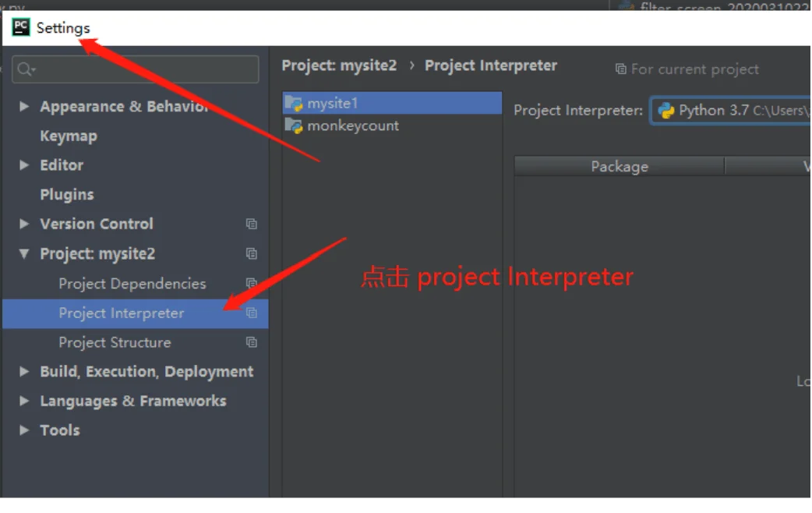Collapse the Project: mysite2 section arrow
Screen dimensions: 812x513
(24, 253)
